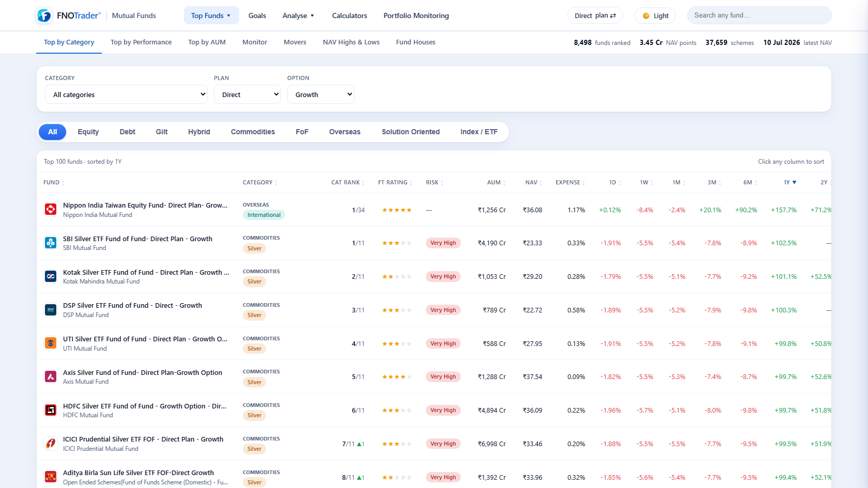This screenshot has width=868, height=488.
Task: Filter funds by Index / ETF
Action: tap(479, 132)
